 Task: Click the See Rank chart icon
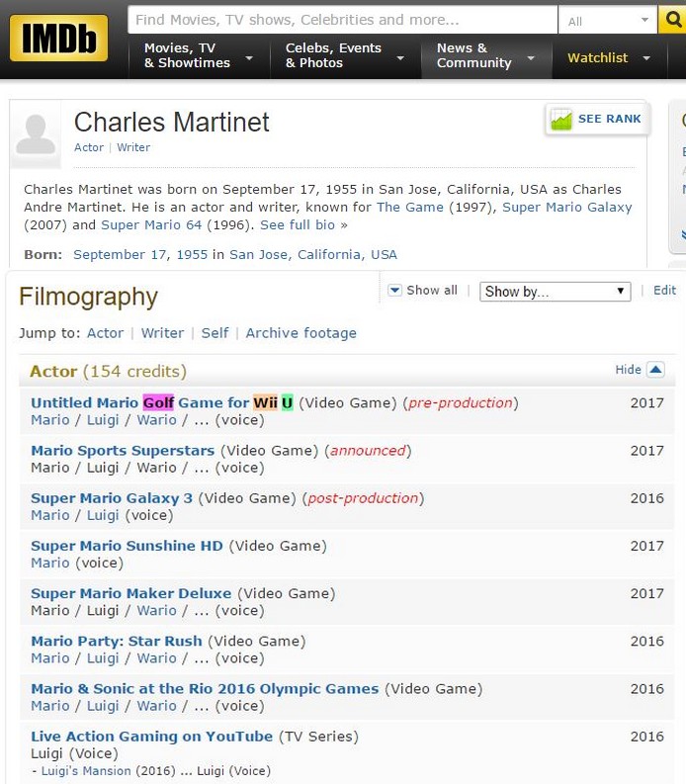tap(561, 119)
